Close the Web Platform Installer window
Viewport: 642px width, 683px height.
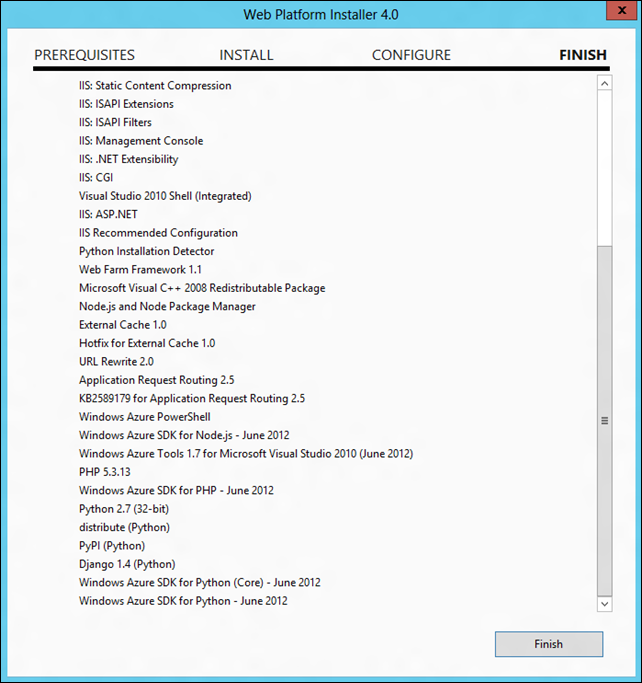click(x=622, y=10)
